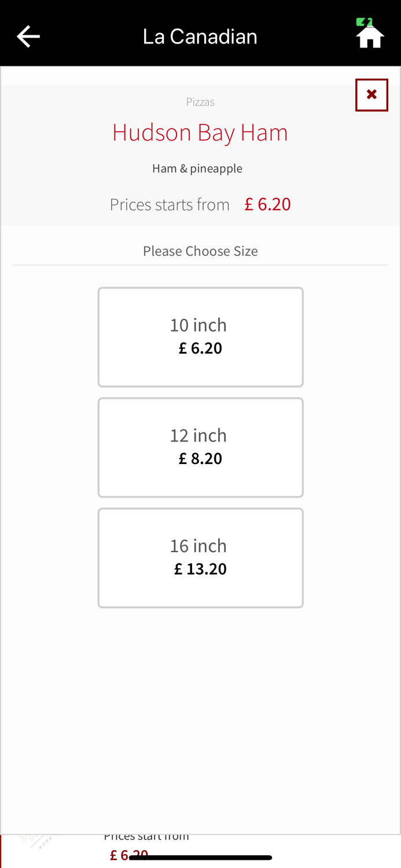Tap the Hudson Bay Ham item title
Viewport: 401px width, 868px height.
(x=200, y=133)
